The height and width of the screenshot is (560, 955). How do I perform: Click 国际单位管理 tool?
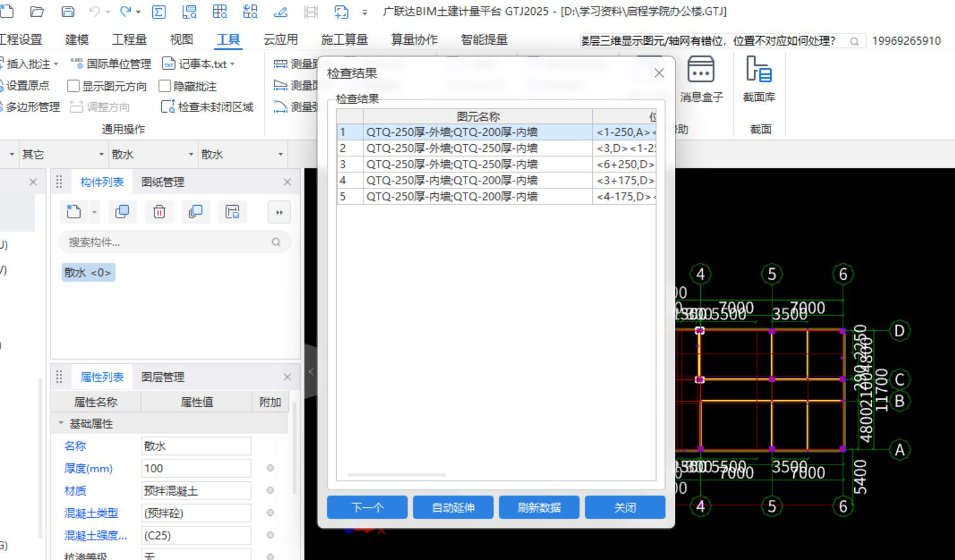click(x=111, y=64)
